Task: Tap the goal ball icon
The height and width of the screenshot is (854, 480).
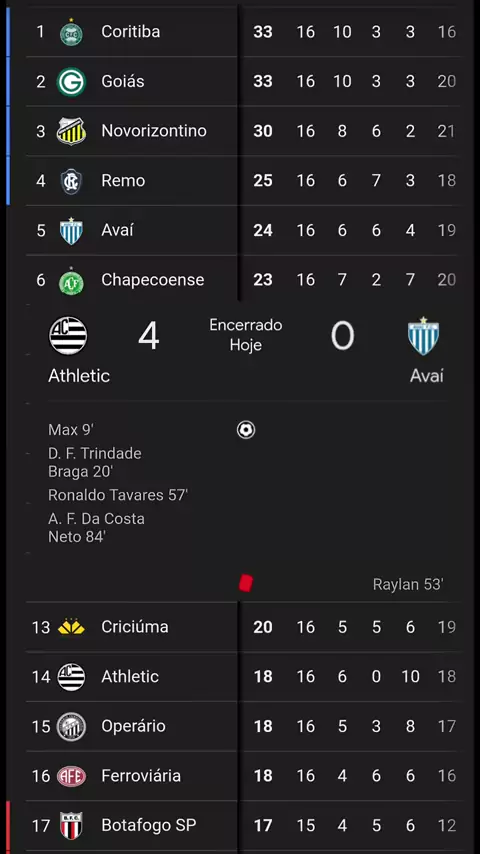Action: [x=246, y=430]
